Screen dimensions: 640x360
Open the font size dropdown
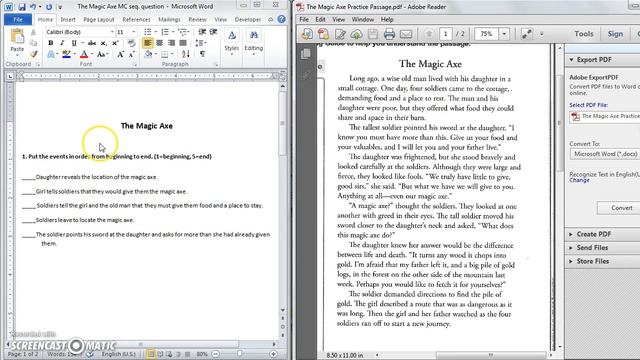(x=133, y=32)
